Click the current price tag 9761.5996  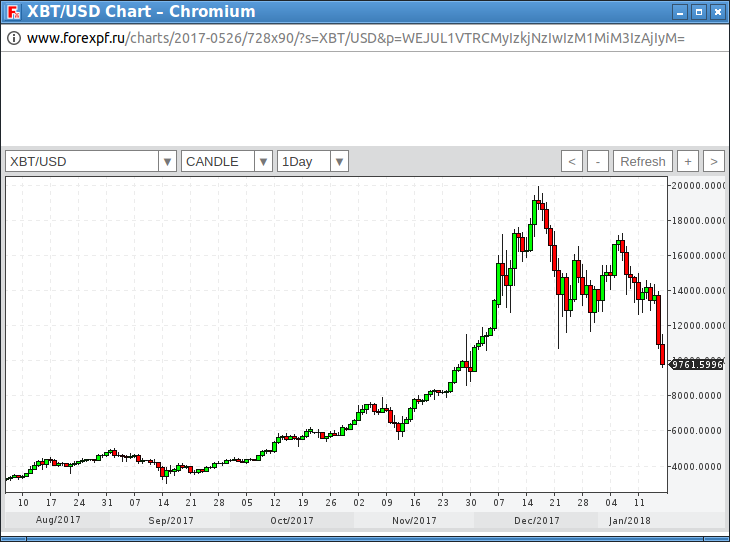pyautogui.click(x=697, y=365)
